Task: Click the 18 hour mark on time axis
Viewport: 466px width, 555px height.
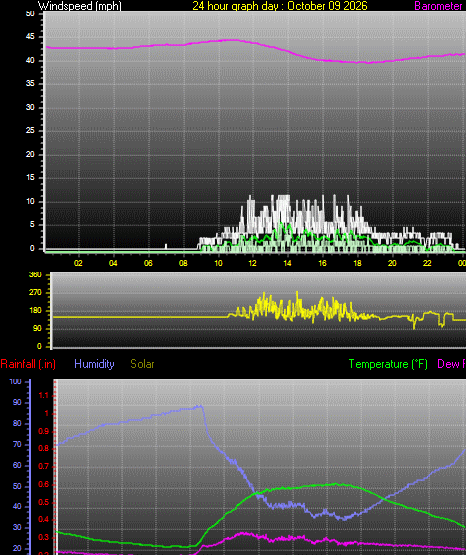Action: click(x=357, y=263)
